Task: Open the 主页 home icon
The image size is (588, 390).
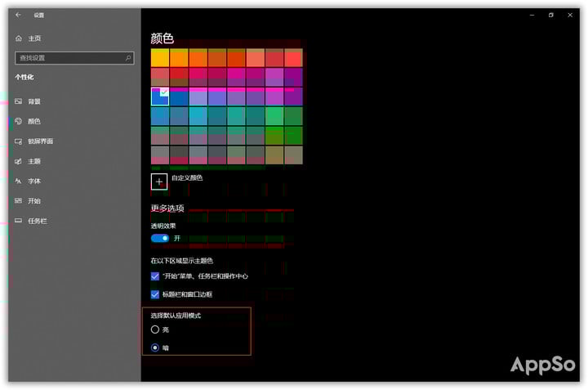Action: click(x=19, y=38)
